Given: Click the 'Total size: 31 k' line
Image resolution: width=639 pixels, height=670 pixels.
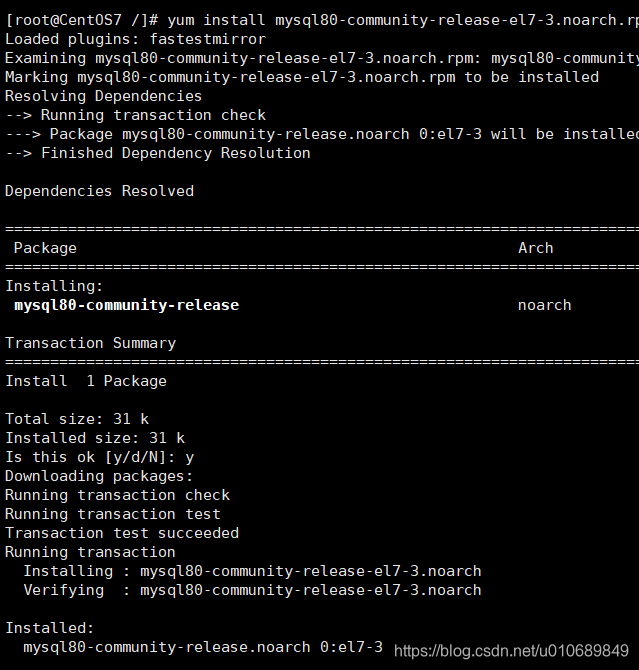Looking at the screenshot, I should [77, 419].
